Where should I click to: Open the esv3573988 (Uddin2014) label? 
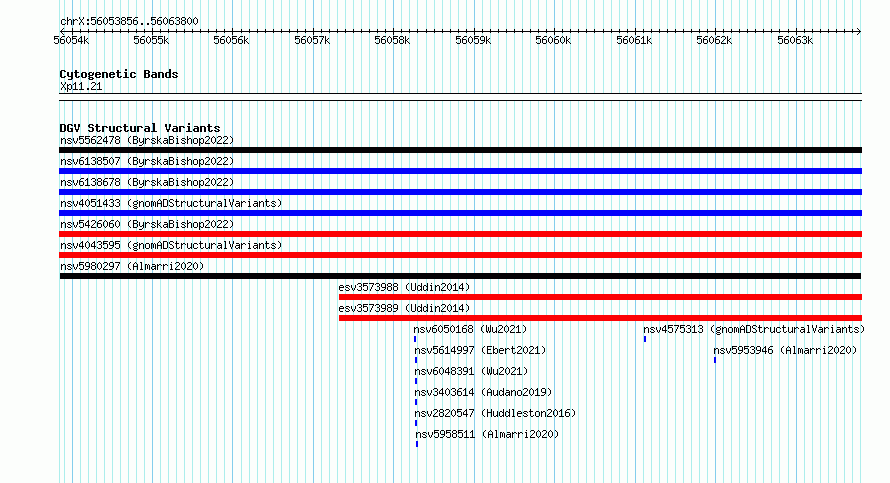(404, 288)
